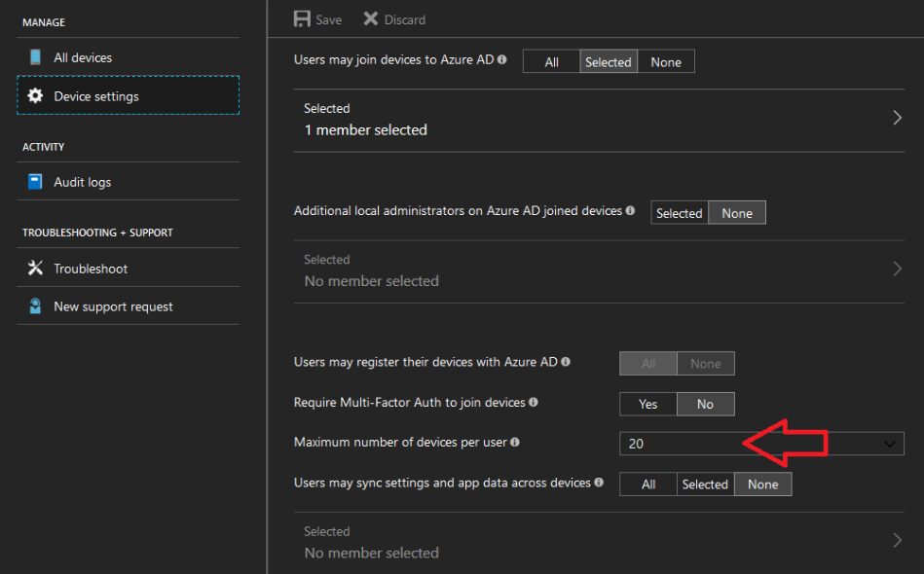The image size is (924, 574).
Task: Expand the 1 member selected row chevron
Action: [897, 118]
